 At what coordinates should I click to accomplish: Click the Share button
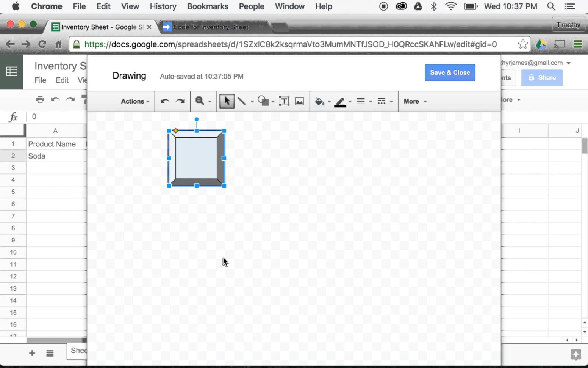542,77
